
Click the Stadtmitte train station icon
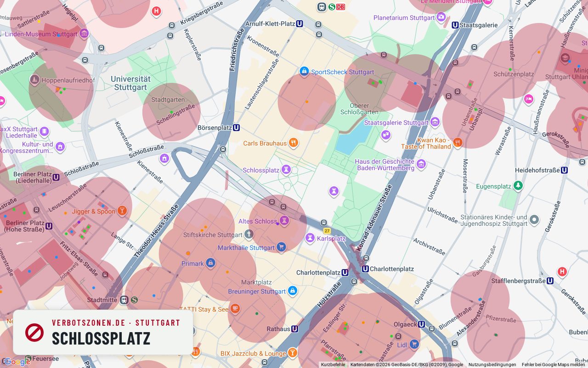(x=124, y=300)
